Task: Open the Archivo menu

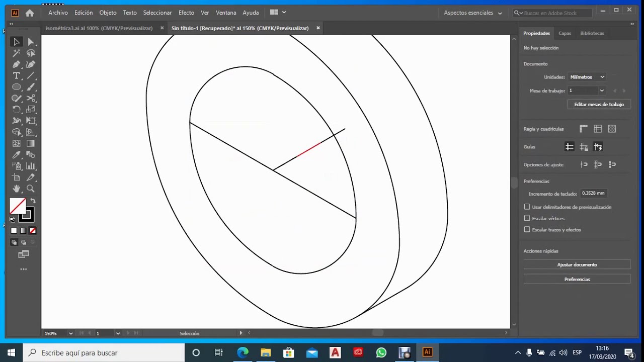Action: coord(58,13)
